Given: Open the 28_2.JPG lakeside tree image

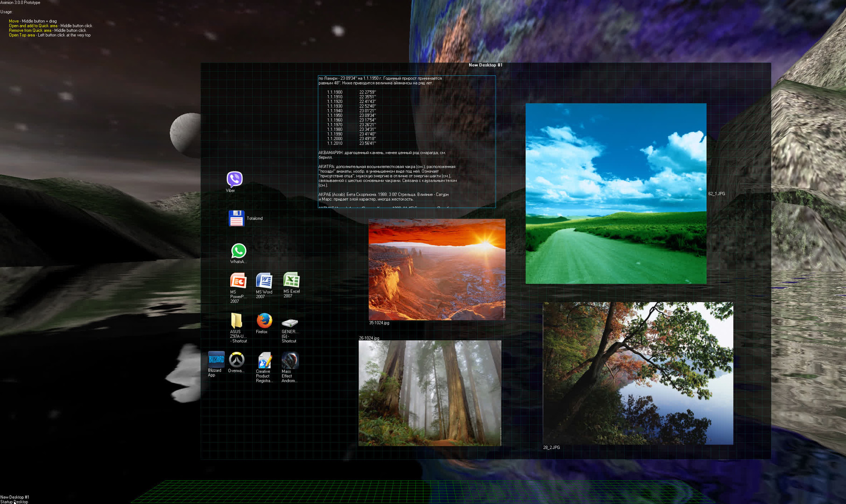Looking at the screenshot, I should pyautogui.click(x=638, y=373).
